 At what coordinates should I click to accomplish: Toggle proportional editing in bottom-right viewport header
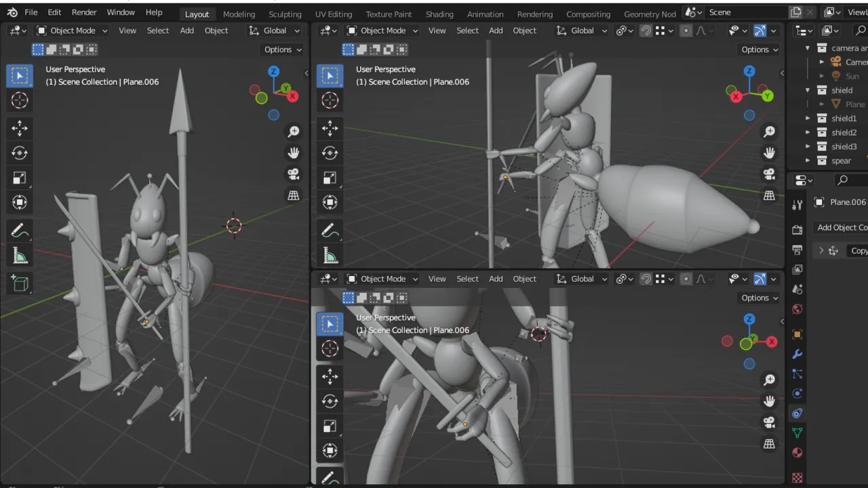click(x=686, y=279)
